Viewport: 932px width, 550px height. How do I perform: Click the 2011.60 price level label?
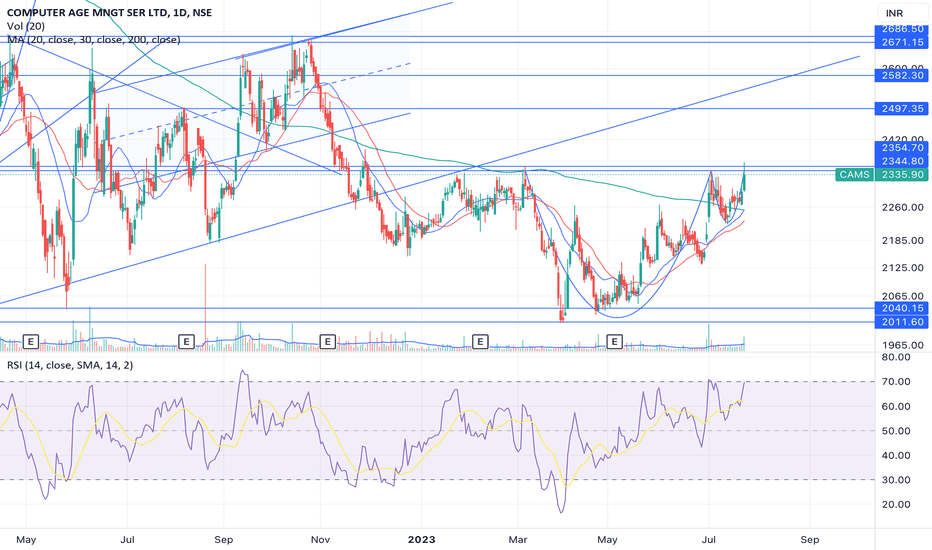click(902, 322)
